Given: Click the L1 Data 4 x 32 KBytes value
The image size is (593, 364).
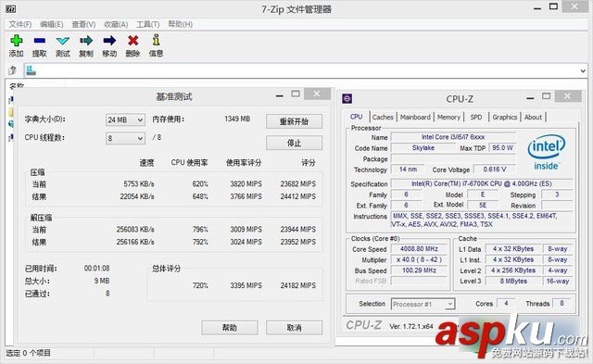Looking at the screenshot, I should click(x=513, y=249).
